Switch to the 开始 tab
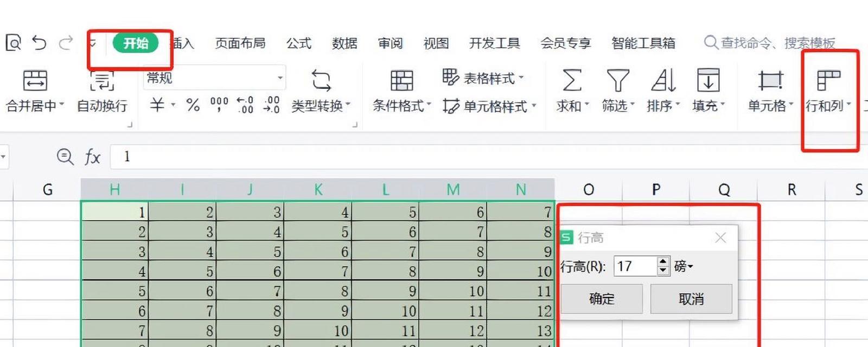Image resolution: width=868 pixels, height=347 pixels. 136,43
